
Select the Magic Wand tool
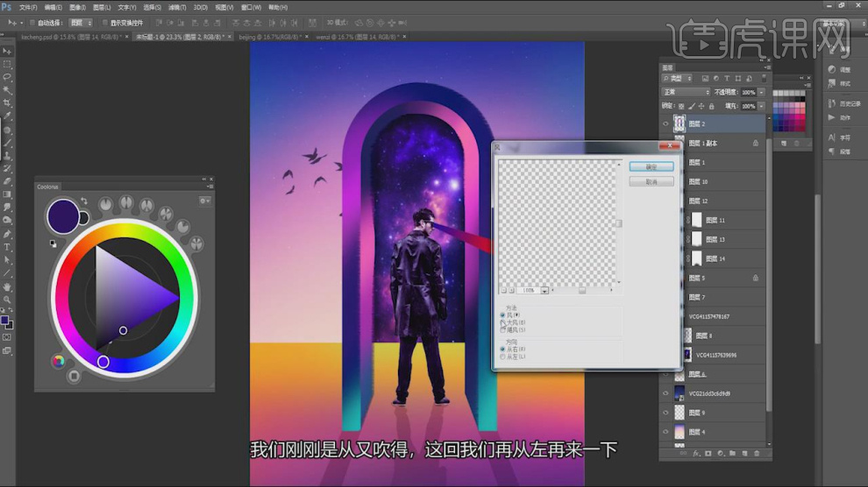click(7, 90)
